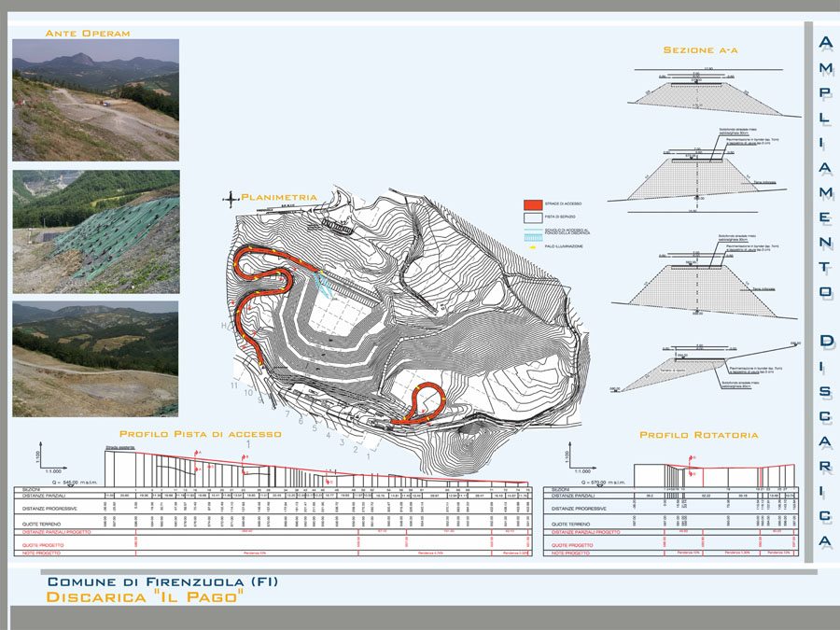Open the bottom Ante Operam landscape photo
The width and height of the screenshot is (840, 630).
pyautogui.click(x=95, y=358)
